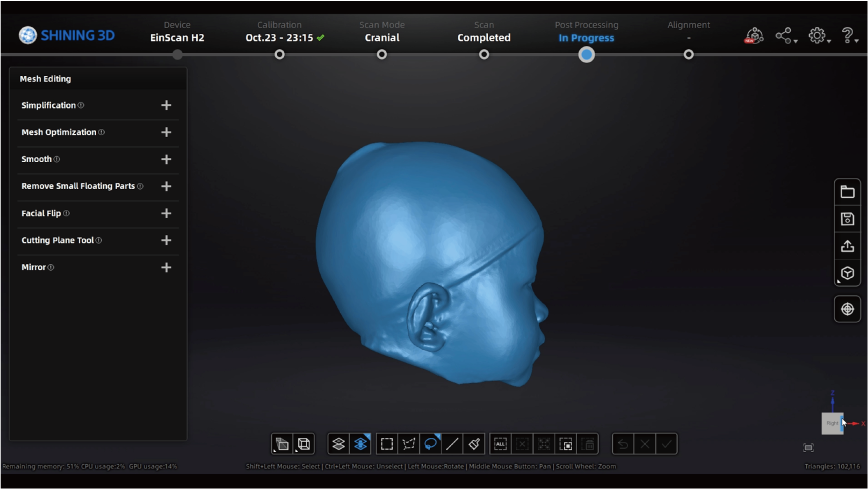868x489 pixels.
Task: Confirm the edit with the checkmark button
Action: pyautogui.click(x=667, y=444)
